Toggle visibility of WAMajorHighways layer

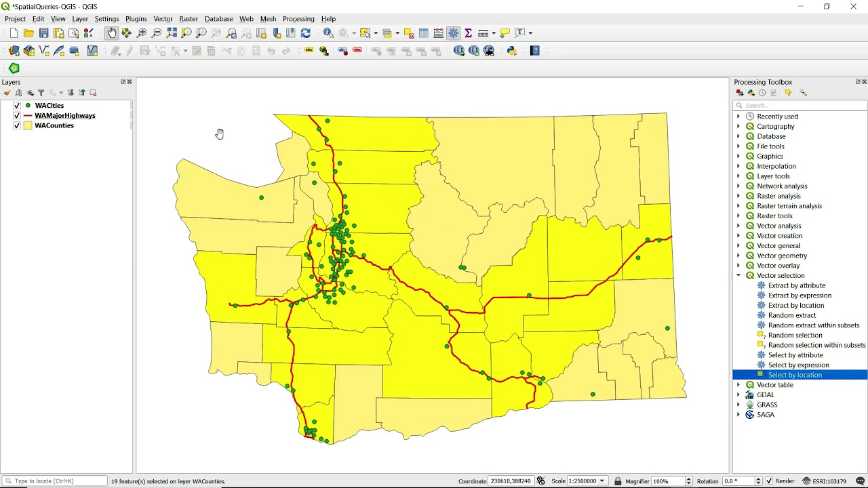(17, 116)
